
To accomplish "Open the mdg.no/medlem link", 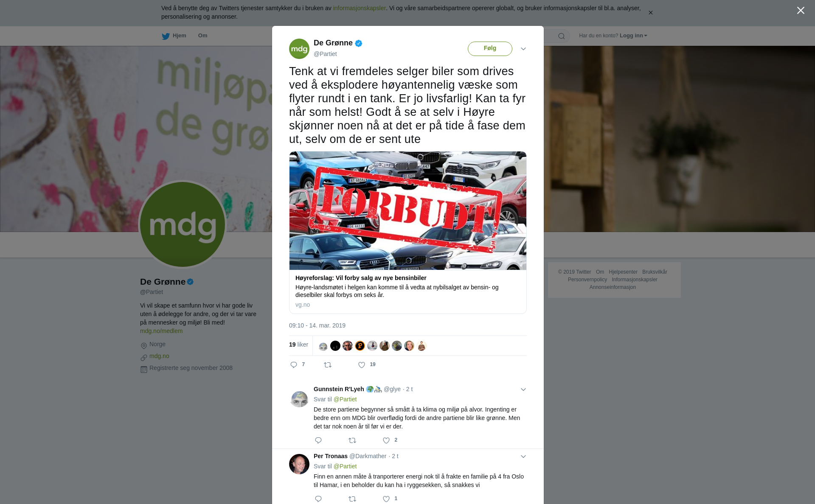I will point(161,331).
